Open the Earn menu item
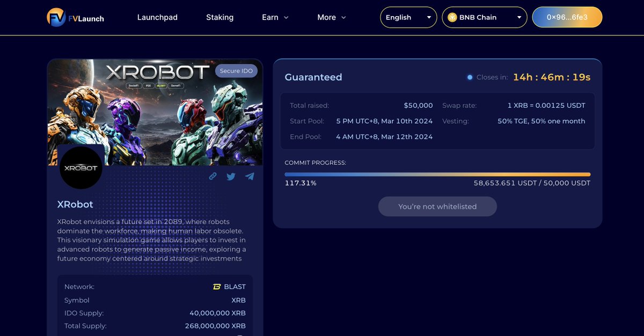The height and width of the screenshot is (336, 644). tap(275, 17)
